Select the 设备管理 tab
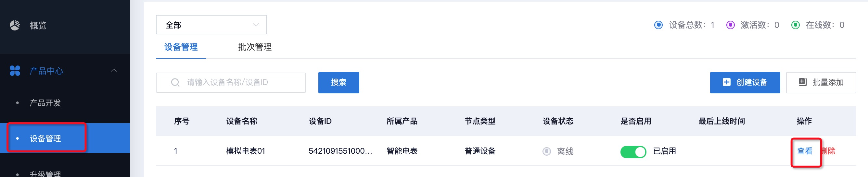Viewport: 868px width, 177px height. (x=181, y=47)
